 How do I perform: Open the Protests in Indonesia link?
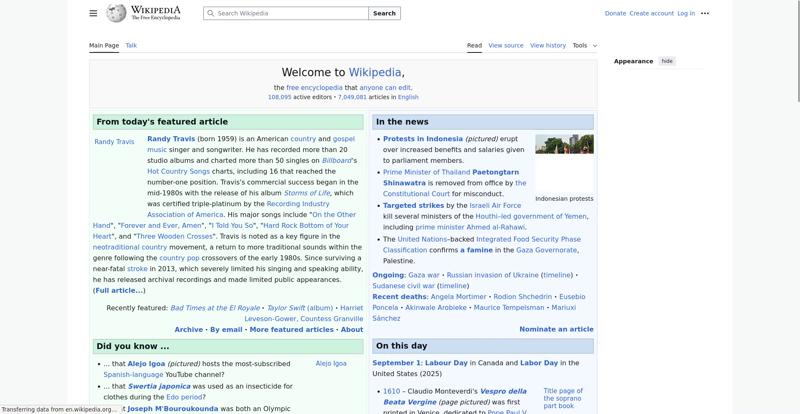pos(423,139)
